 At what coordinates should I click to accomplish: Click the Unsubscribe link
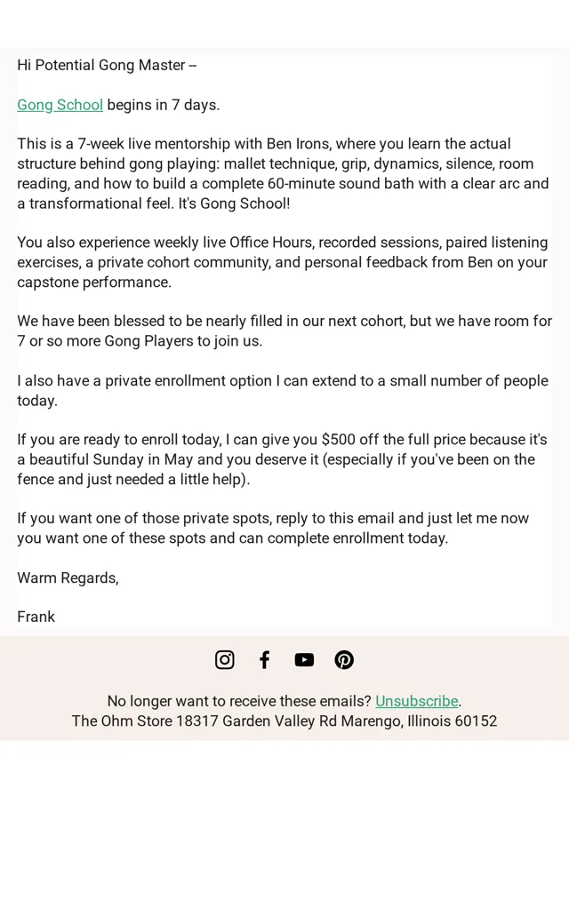click(x=417, y=701)
